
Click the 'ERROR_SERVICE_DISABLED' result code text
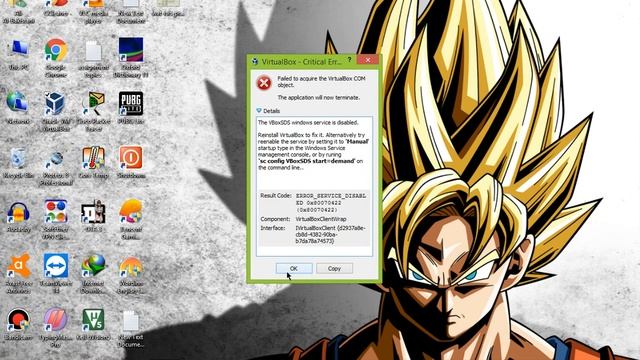(331, 199)
